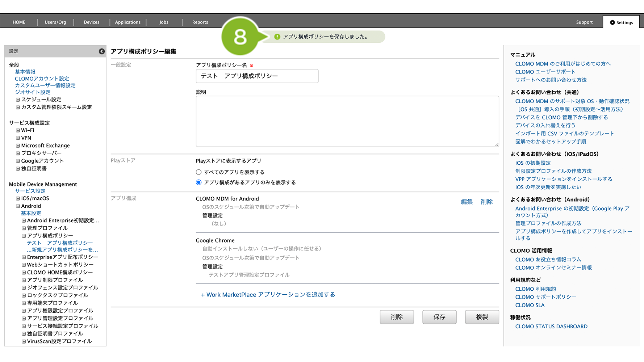This screenshot has width=644, height=362.
Task: Expand the VirusScan設定プロファイル node
Action: (x=24, y=342)
